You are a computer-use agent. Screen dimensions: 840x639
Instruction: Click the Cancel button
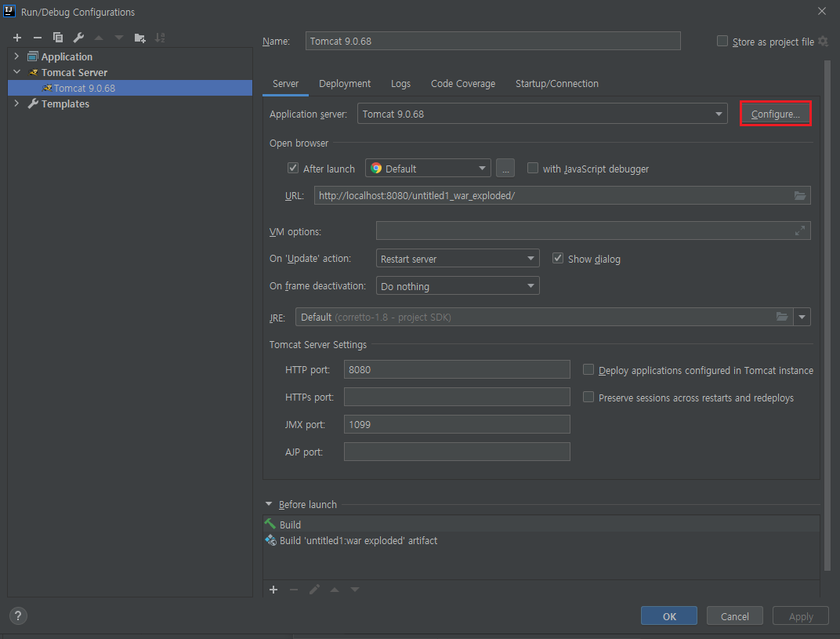click(734, 616)
